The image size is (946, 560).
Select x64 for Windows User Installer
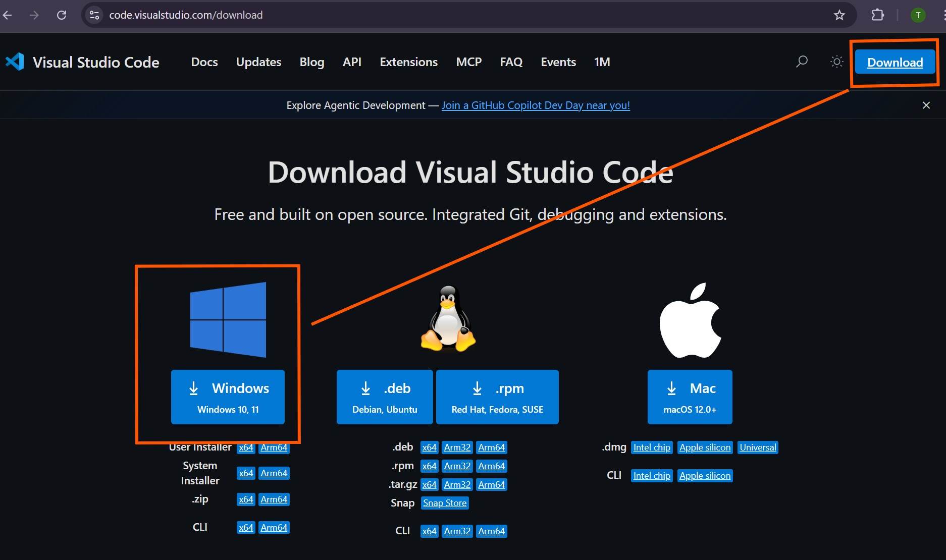(246, 447)
